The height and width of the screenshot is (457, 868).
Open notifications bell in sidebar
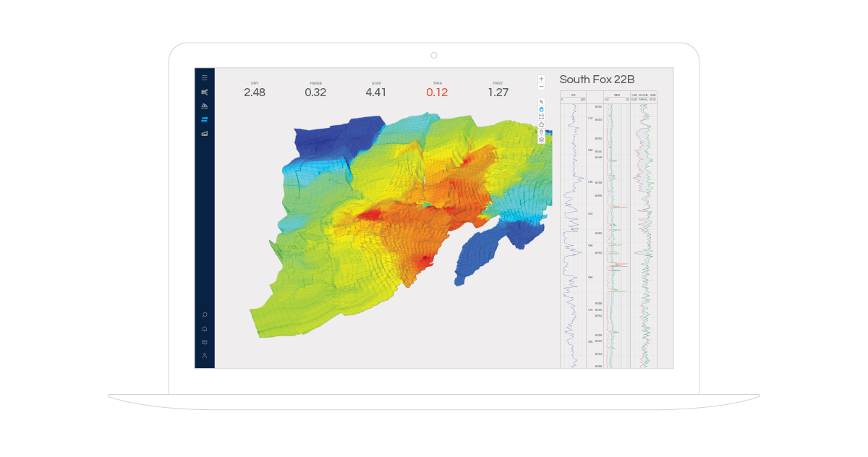[x=205, y=328]
